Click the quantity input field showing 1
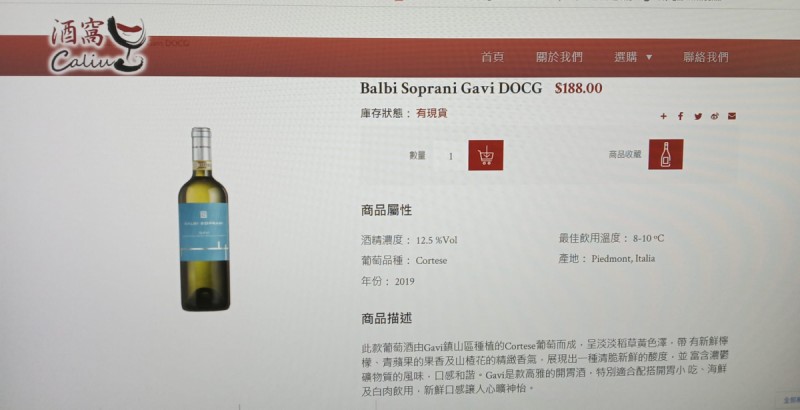This screenshot has width=800, height=410. click(x=451, y=156)
